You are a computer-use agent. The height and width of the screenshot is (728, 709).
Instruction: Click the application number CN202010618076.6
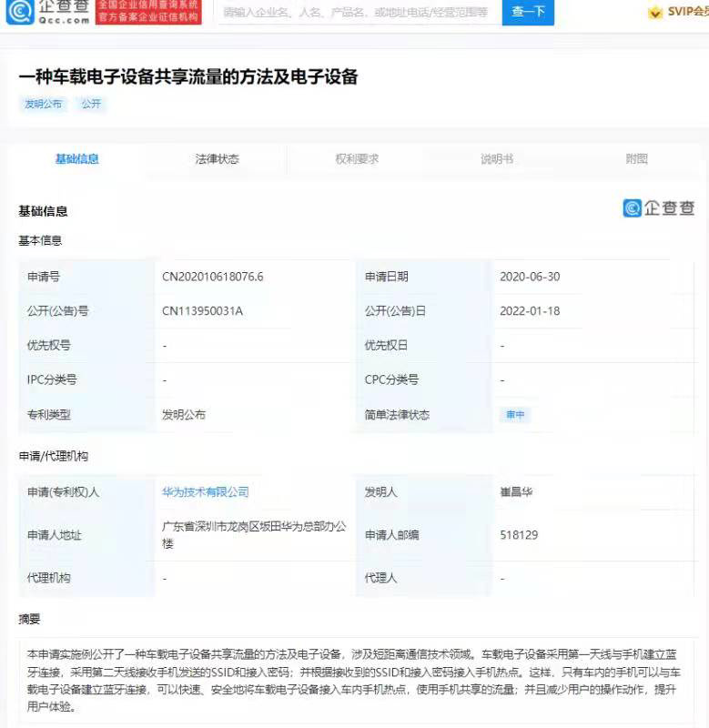point(213,277)
